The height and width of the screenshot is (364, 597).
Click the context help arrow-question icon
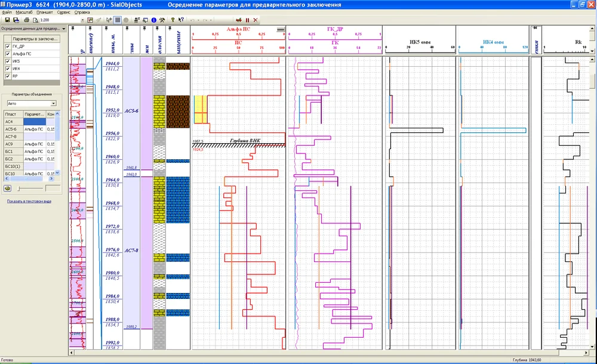[x=181, y=20]
